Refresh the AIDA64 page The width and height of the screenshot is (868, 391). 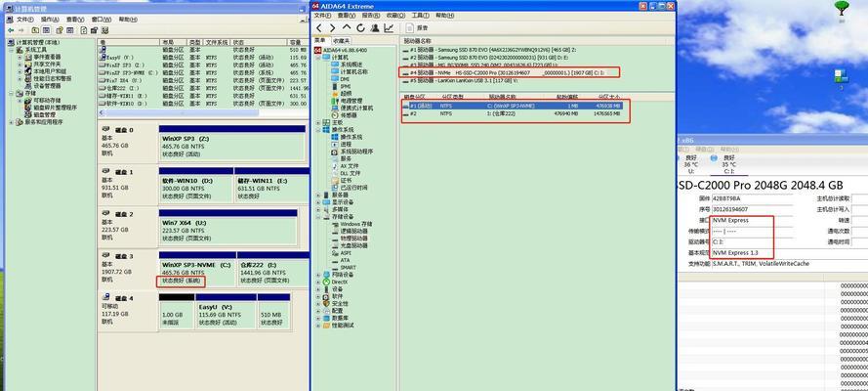(361, 27)
